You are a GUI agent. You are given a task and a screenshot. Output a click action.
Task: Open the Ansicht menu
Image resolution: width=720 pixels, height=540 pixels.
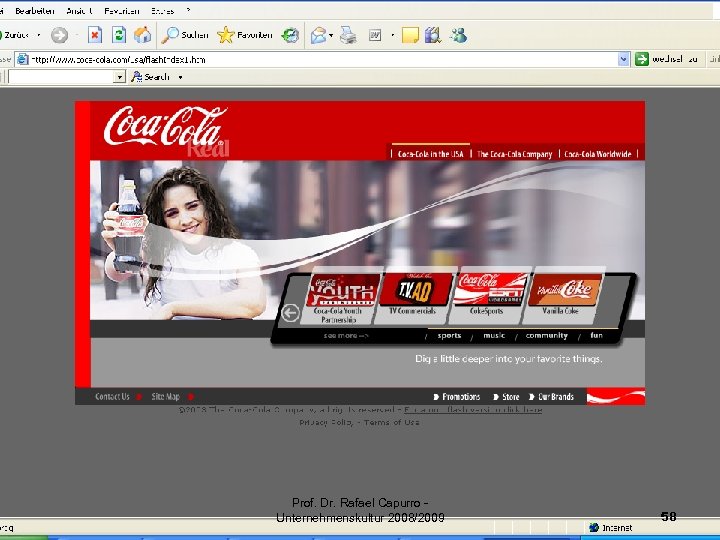click(x=79, y=11)
